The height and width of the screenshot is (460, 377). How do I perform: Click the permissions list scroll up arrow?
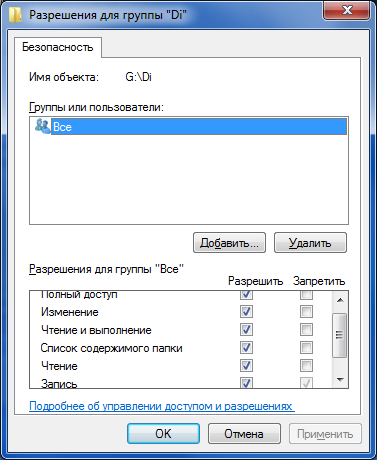[x=340, y=300]
